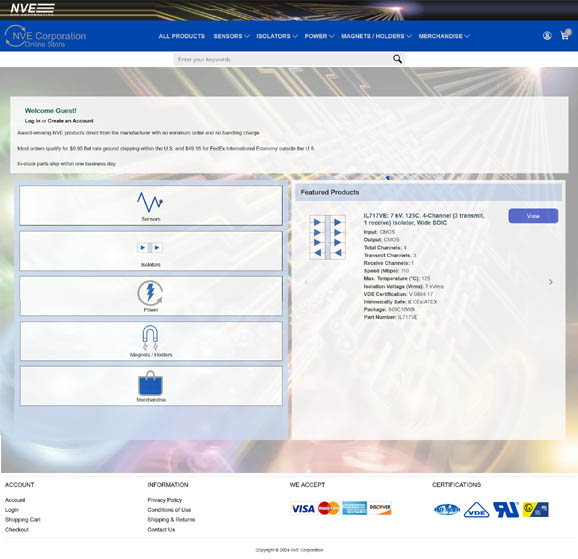Click the ISO certification badge
This screenshot has height=559, width=578.
447,510
